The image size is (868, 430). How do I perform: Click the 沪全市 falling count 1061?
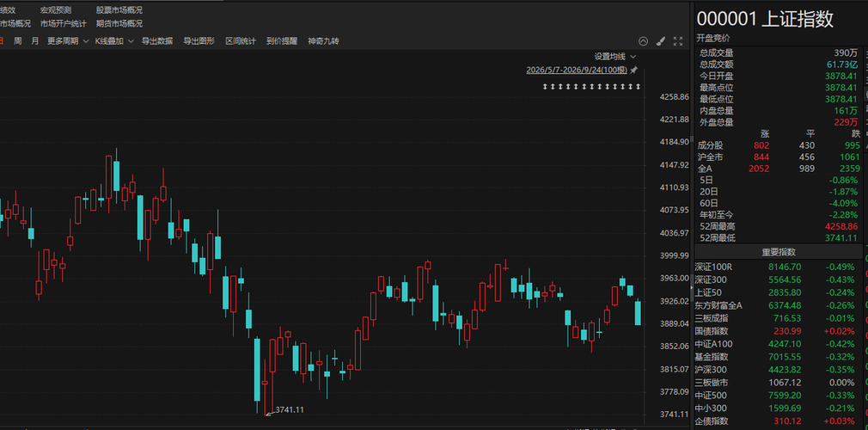(x=850, y=157)
